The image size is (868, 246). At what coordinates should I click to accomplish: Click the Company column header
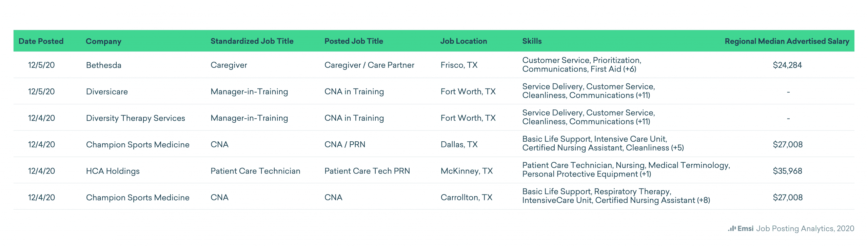pos(103,41)
